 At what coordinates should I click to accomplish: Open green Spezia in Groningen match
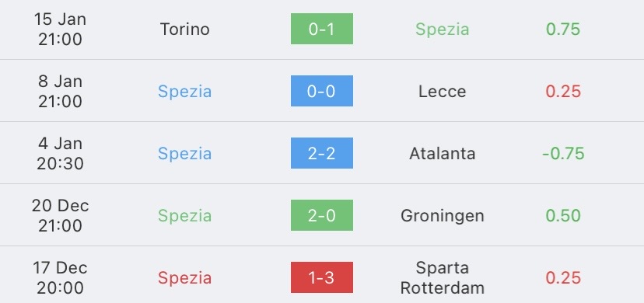click(x=185, y=216)
